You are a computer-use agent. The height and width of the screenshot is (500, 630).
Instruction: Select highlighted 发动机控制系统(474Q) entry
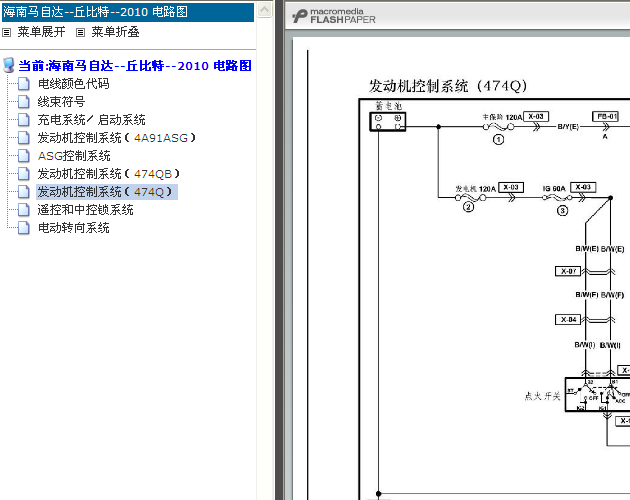(107, 192)
